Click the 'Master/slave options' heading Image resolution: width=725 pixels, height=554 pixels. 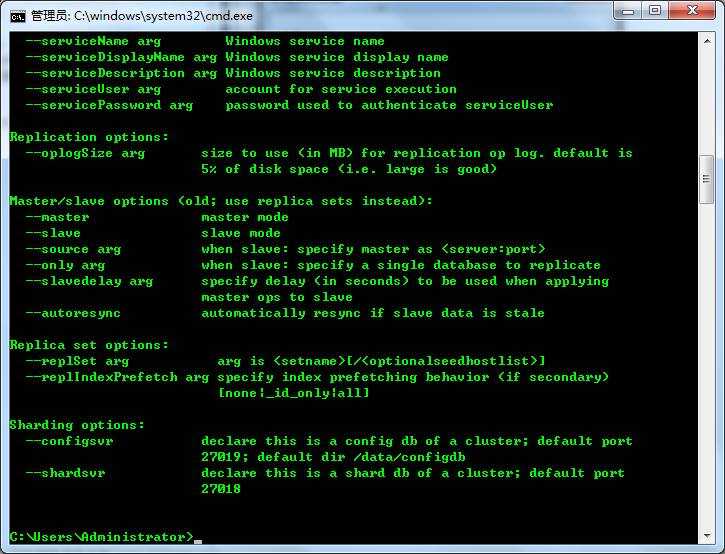click(x=221, y=202)
